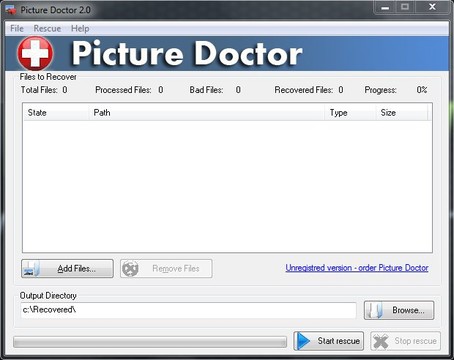Click the Remove Files button
The image size is (454, 360).
(x=166, y=269)
